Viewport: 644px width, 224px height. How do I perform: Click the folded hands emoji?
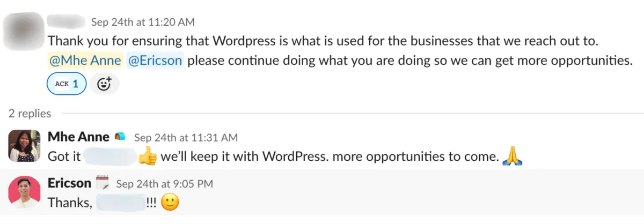tap(512, 156)
